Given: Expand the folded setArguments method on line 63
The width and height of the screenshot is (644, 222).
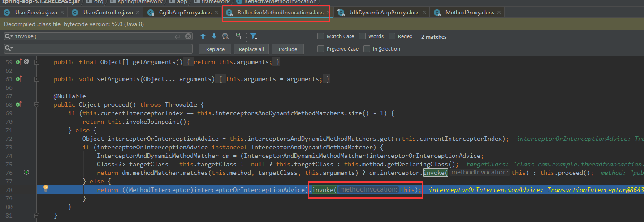Looking at the screenshot, I should click(36, 79).
